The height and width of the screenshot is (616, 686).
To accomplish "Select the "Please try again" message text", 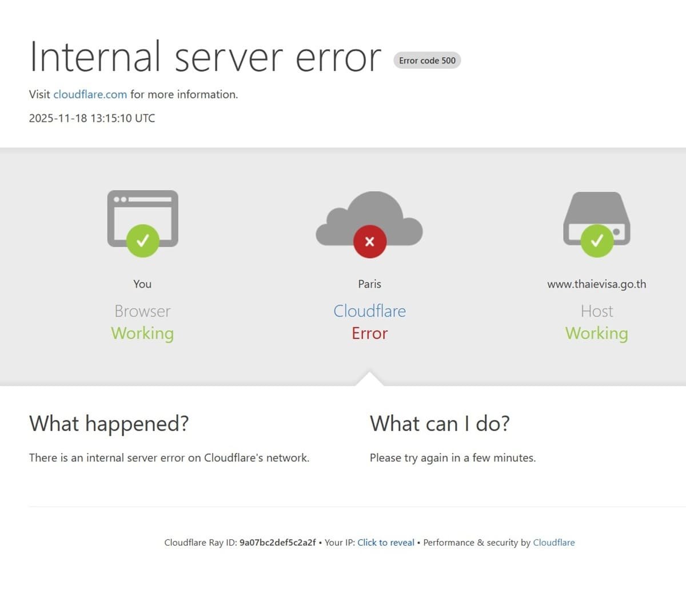I will (x=453, y=458).
